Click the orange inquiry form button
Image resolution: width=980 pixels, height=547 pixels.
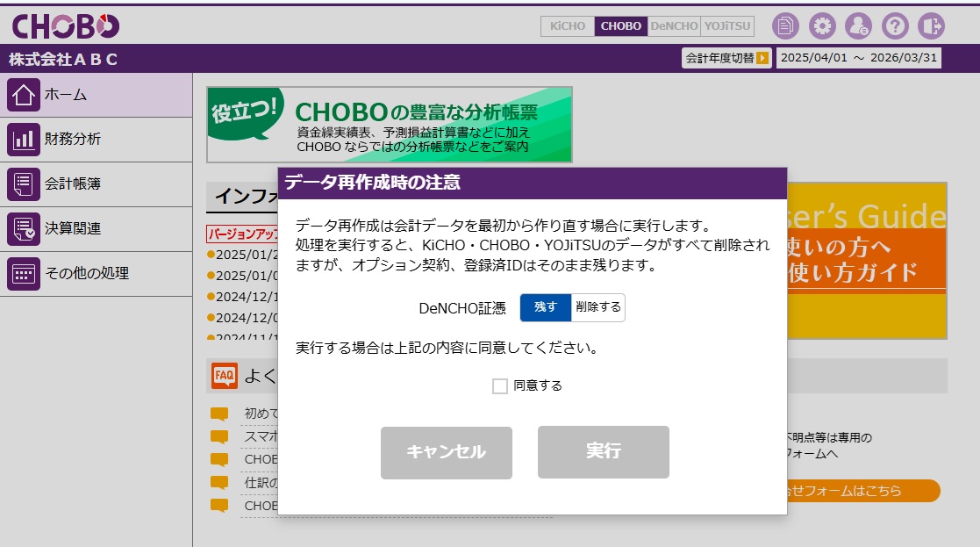click(863, 491)
